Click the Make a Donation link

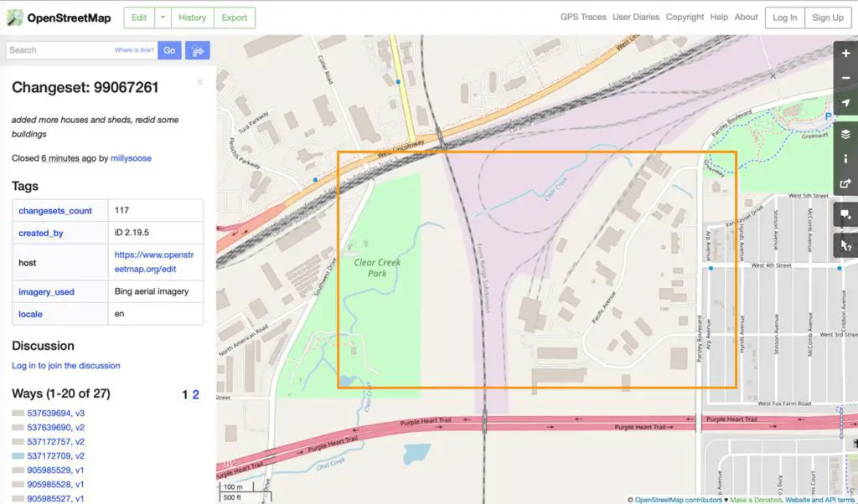click(x=755, y=500)
